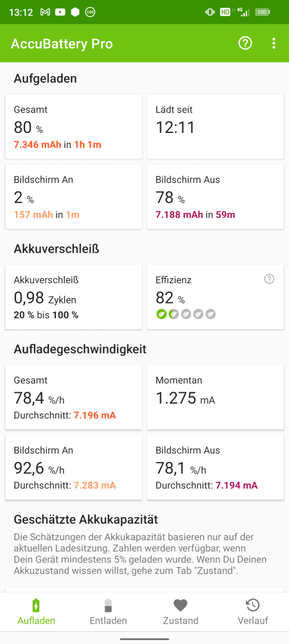Open the three-dot overflow menu
This screenshot has width=289, height=644.
[x=274, y=43]
